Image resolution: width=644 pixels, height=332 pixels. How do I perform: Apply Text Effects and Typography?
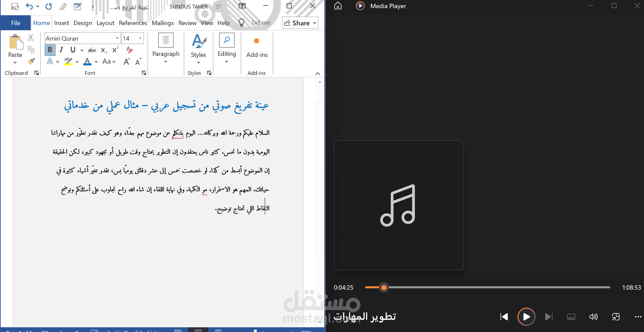pos(50,61)
